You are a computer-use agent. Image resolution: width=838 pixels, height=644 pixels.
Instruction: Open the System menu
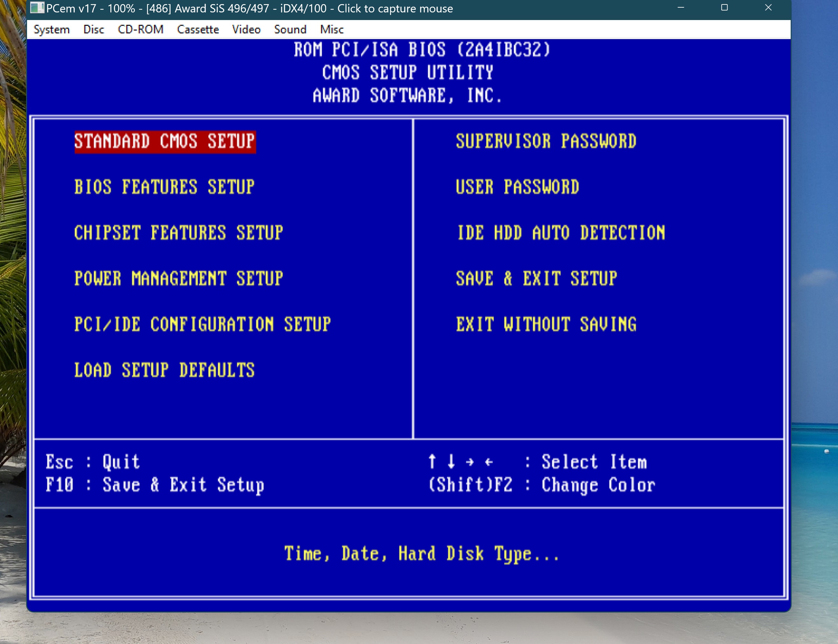(52, 30)
